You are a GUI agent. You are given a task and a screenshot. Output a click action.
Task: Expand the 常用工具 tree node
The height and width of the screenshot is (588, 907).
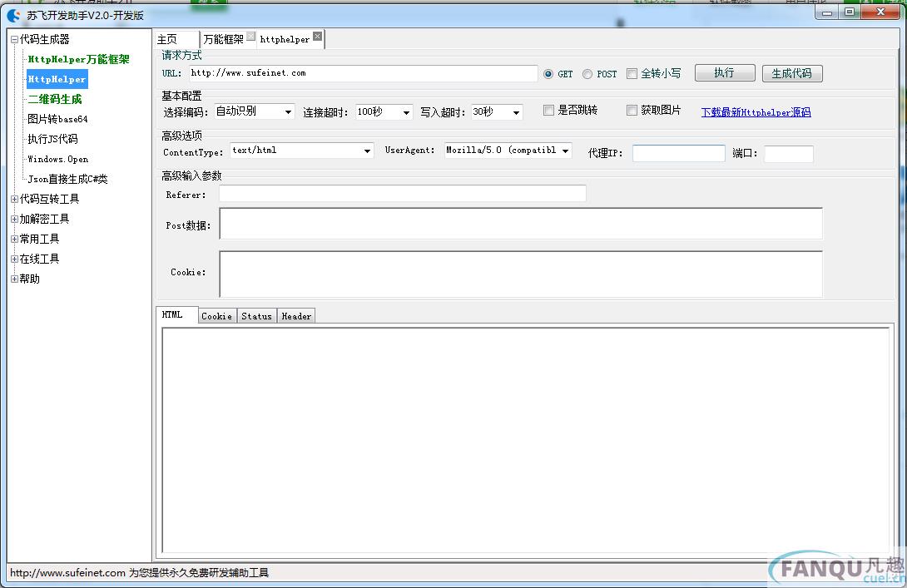pos(14,239)
